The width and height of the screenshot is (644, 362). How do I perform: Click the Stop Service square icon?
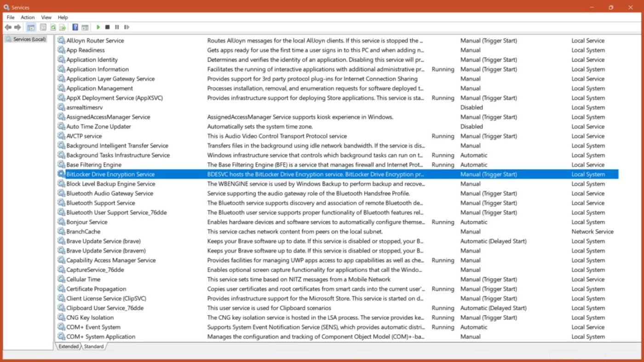coord(108,28)
